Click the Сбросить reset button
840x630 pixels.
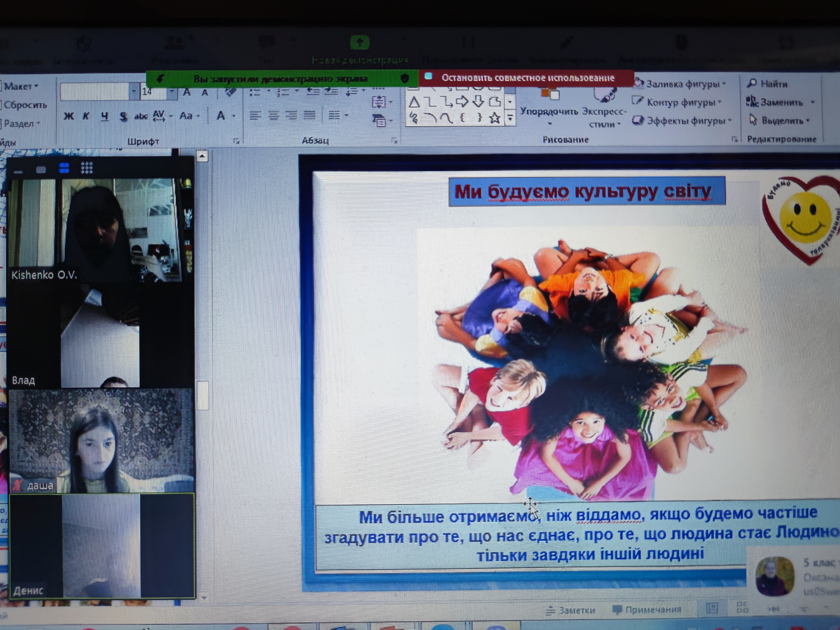click(25, 105)
